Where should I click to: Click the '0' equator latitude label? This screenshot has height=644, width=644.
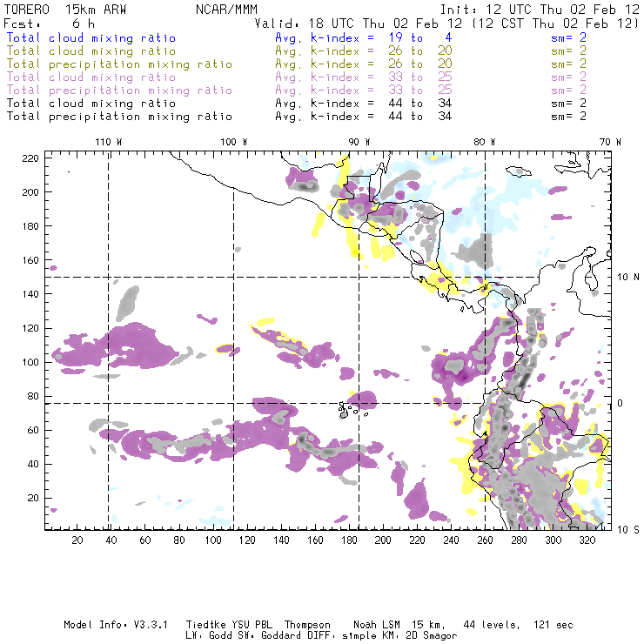pos(621,403)
